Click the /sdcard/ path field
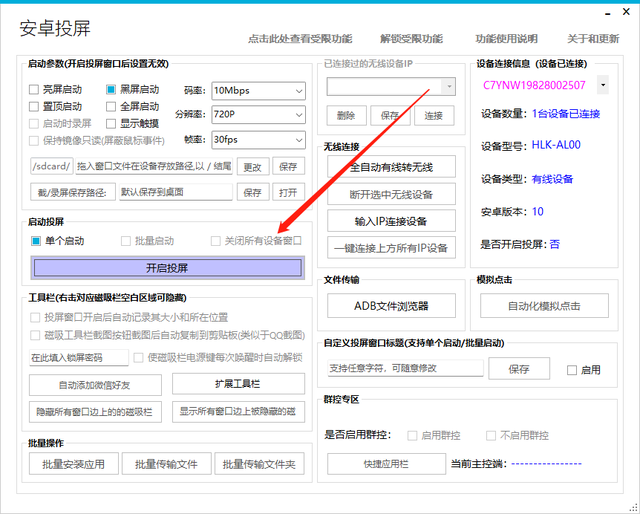 [x=52, y=166]
